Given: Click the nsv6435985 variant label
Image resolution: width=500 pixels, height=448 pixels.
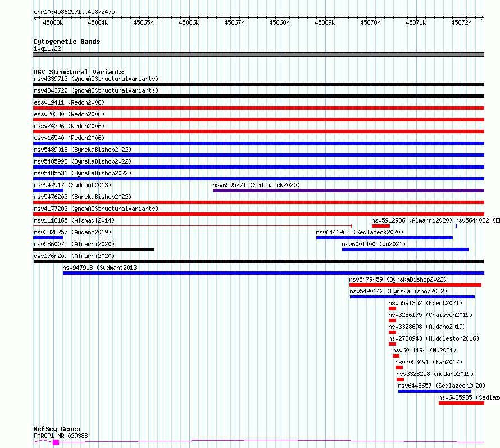Looking at the screenshot, I should coord(469,397).
